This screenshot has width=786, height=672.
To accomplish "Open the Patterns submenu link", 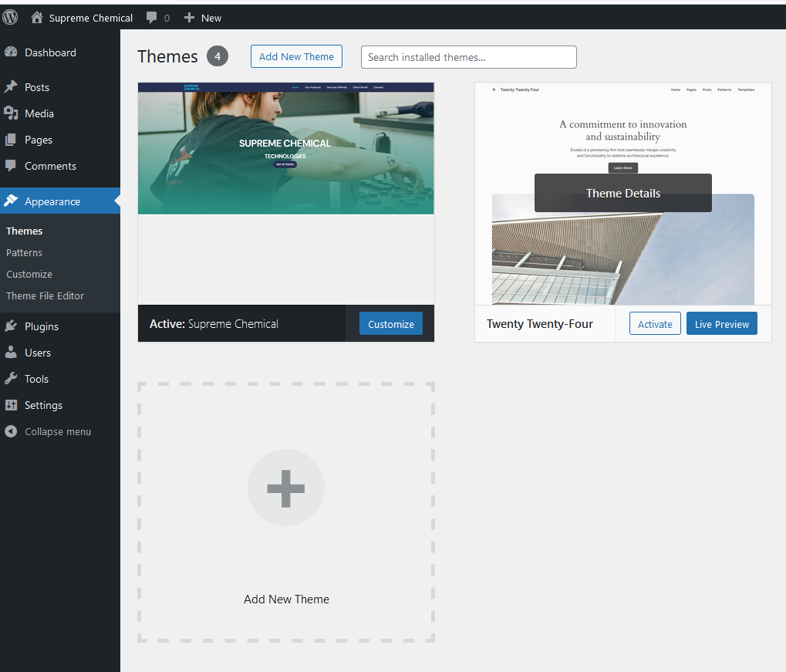I will 24,252.
